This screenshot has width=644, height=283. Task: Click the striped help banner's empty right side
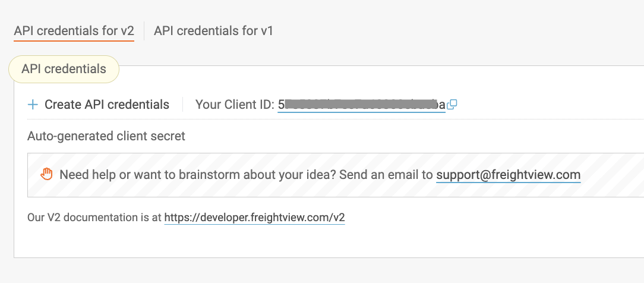point(612,175)
